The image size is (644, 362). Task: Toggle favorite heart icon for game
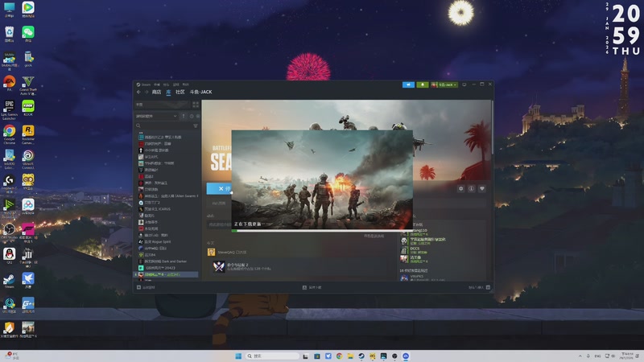pyautogui.click(x=482, y=188)
